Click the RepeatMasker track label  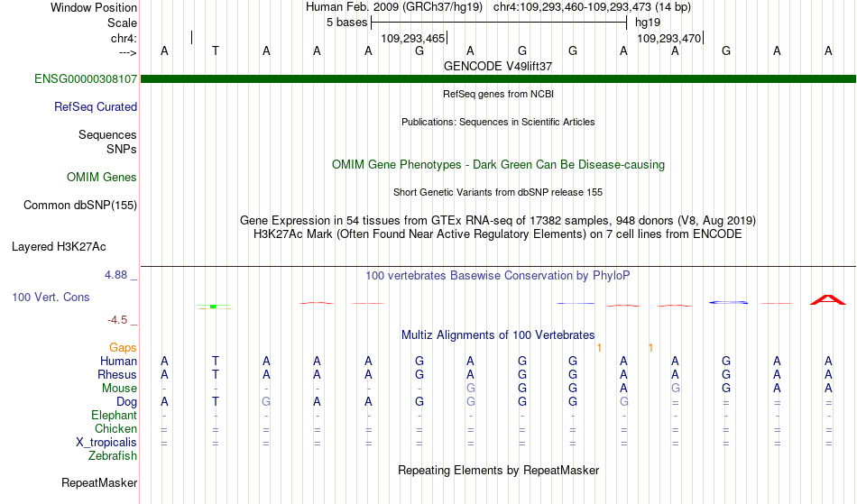[x=99, y=482]
